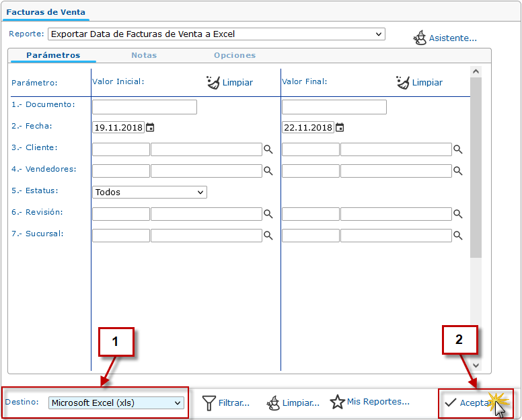Search initial Vendedores with magnifier icon
Screen dimensions: 522x420
coord(268,171)
